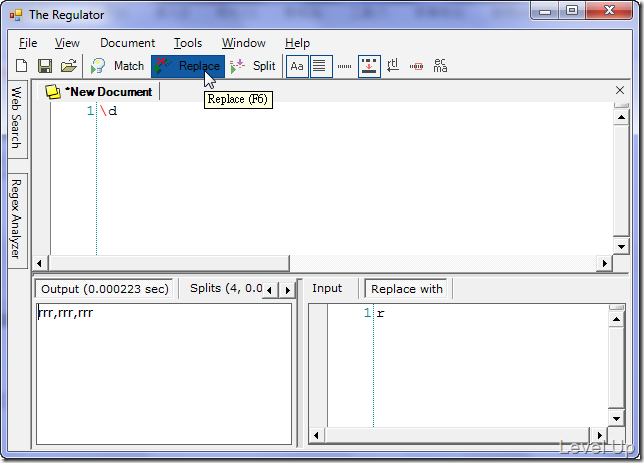Close the document with the X button
This screenshot has width=644, height=463.
620,90
